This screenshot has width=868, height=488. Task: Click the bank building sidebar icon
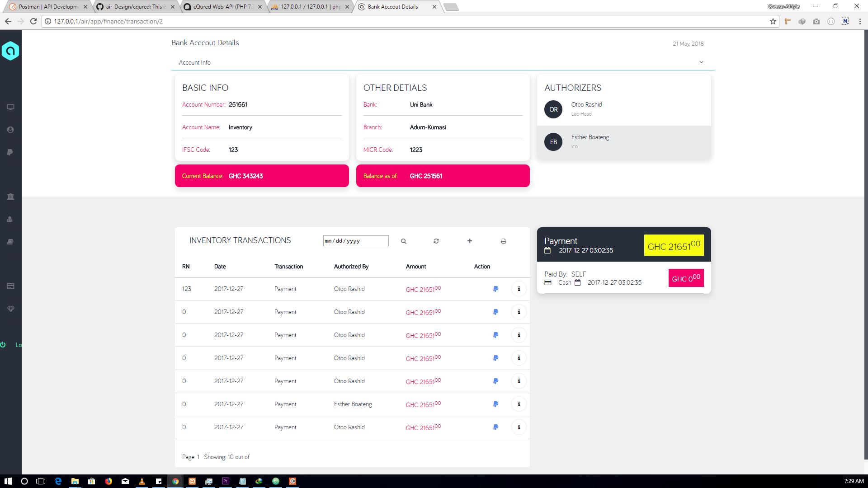(x=10, y=197)
